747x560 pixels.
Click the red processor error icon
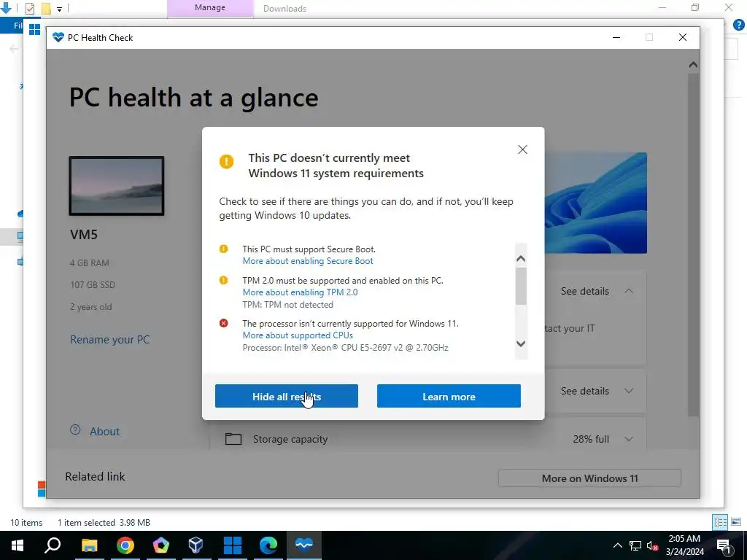pos(223,323)
